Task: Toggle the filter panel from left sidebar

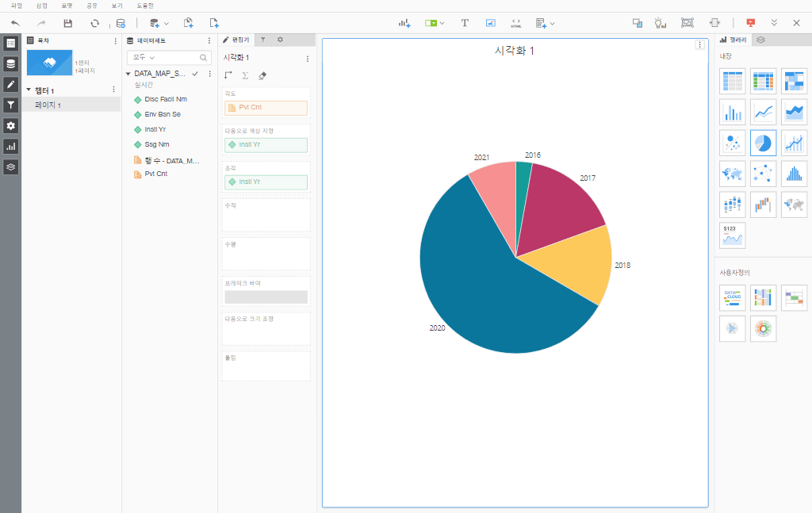Action: pos(10,105)
